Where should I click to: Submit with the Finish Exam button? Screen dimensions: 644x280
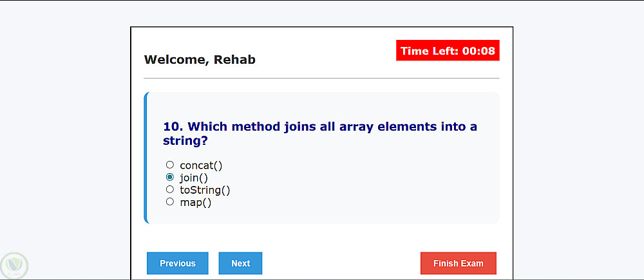point(458,263)
